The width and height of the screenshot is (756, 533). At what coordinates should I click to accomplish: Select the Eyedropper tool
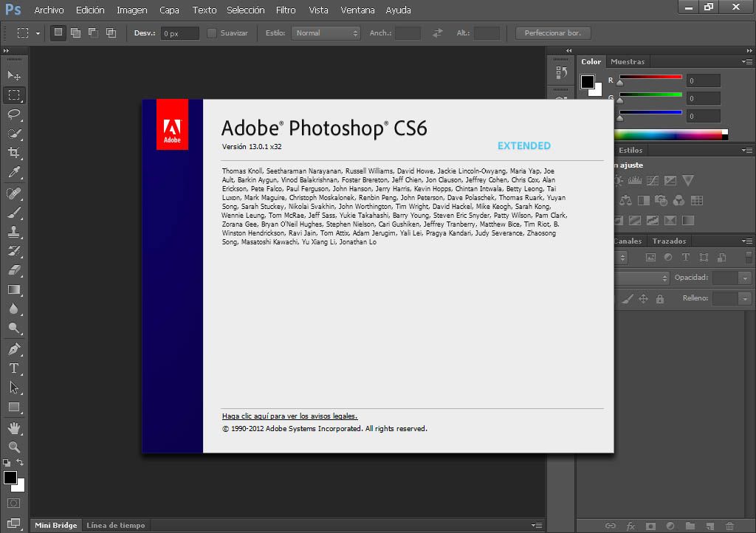coord(14,172)
